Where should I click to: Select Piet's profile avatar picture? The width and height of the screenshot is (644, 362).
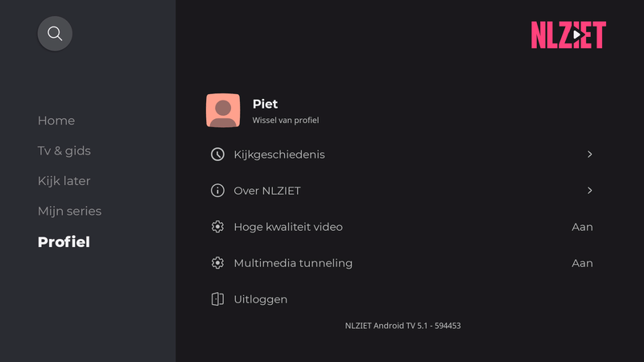tap(223, 111)
